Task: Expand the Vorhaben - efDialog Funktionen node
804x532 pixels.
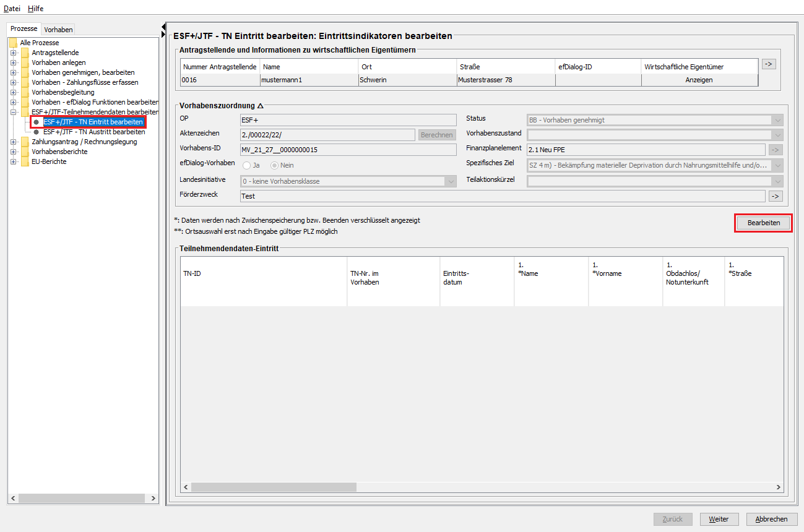Action: point(13,102)
